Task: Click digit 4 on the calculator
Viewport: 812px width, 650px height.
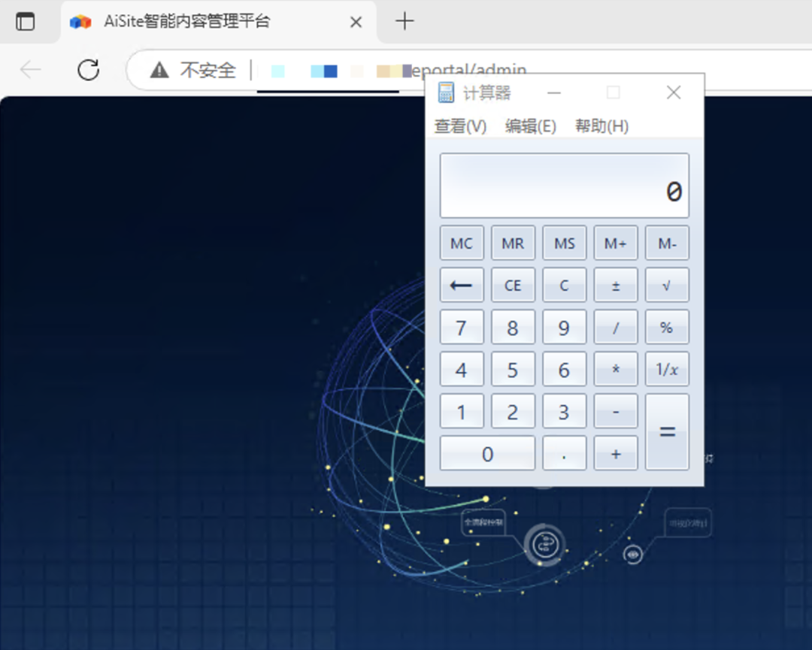Action: (x=462, y=369)
